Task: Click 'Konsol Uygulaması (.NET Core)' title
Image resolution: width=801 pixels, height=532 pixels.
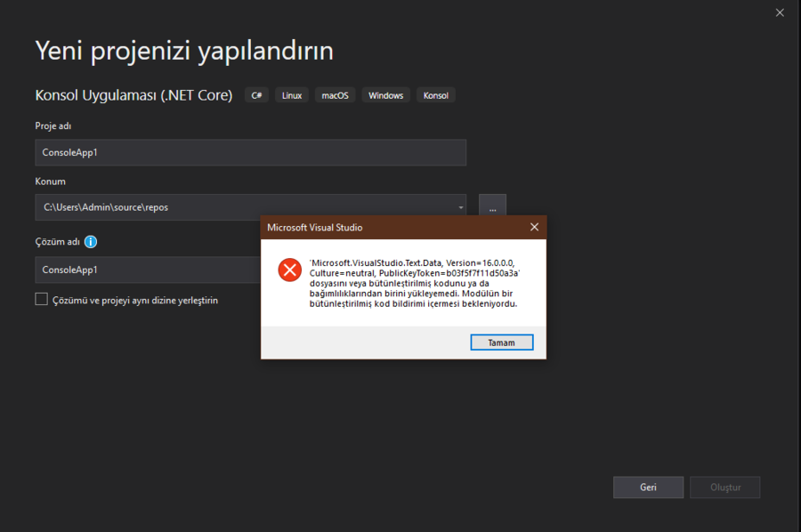Action: click(133, 95)
